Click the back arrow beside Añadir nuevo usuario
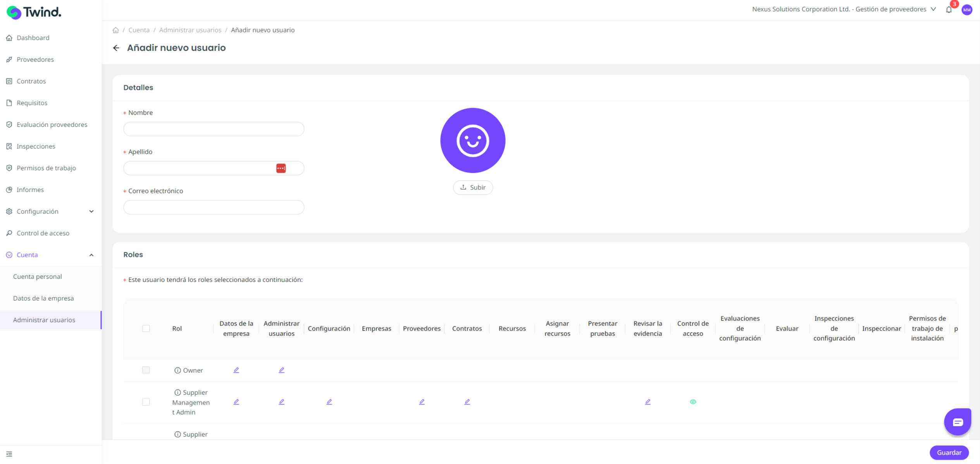The image size is (980, 464). (116, 48)
